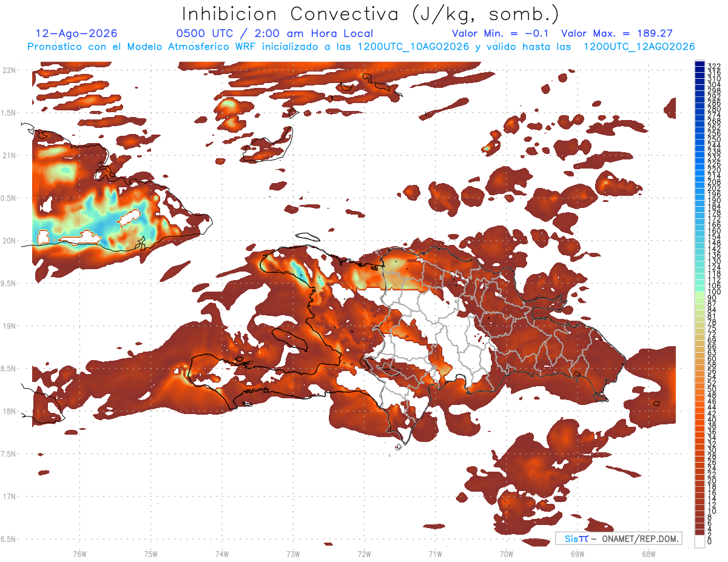
Task: Click the '17N' latitude label
Action: pos(9,497)
